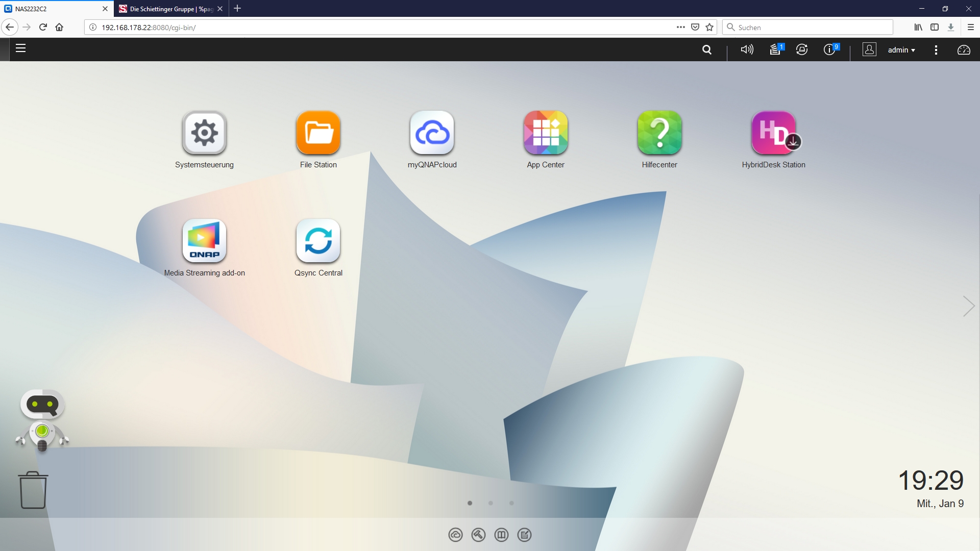Open the App Center

pos(546,133)
